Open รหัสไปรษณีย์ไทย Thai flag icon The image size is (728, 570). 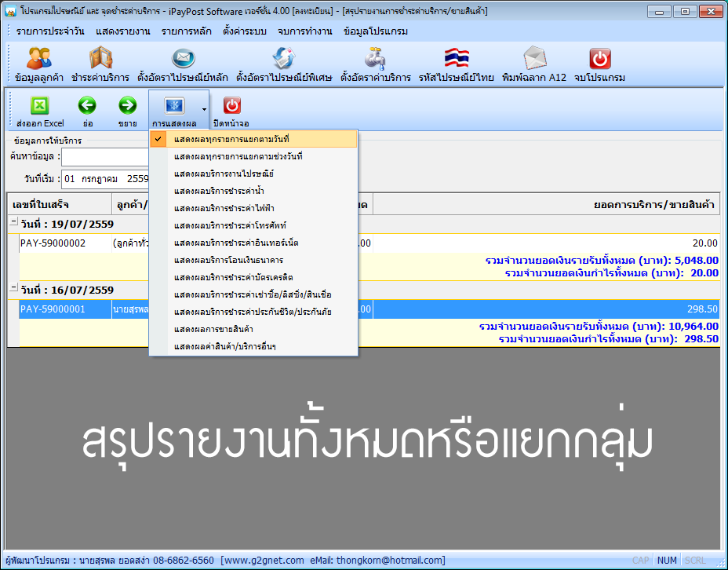[457, 58]
